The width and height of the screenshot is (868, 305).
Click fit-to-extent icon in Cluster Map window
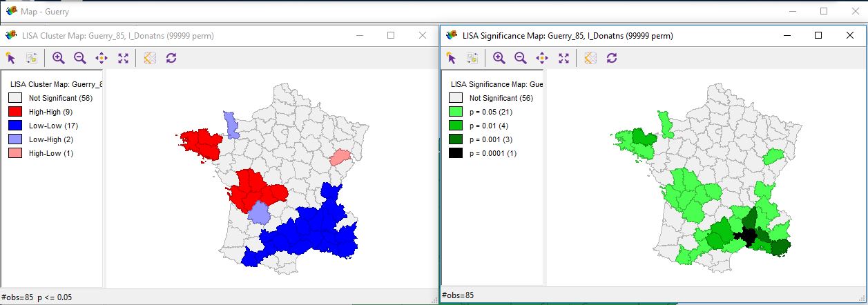pyautogui.click(x=123, y=59)
